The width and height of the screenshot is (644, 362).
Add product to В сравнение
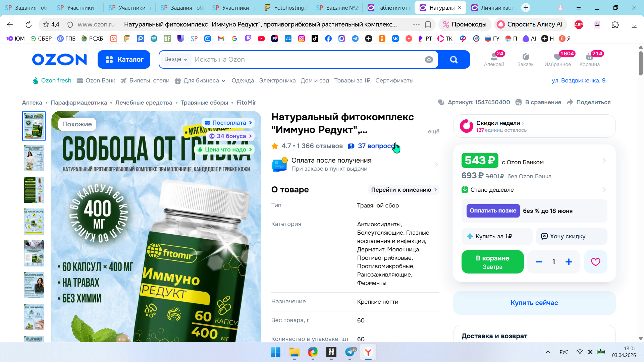(x=538, y=102)
